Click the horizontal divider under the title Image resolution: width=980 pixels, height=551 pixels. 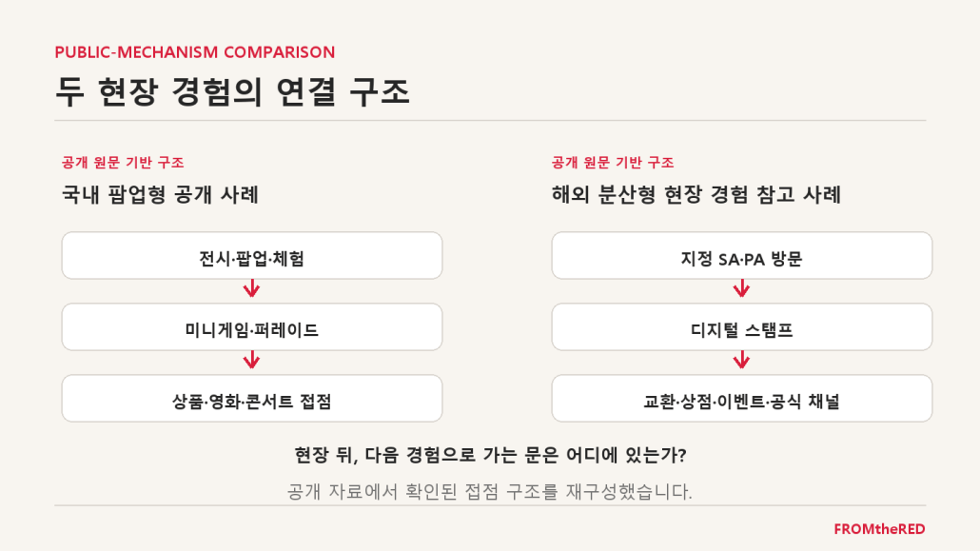tap(490, 120)
